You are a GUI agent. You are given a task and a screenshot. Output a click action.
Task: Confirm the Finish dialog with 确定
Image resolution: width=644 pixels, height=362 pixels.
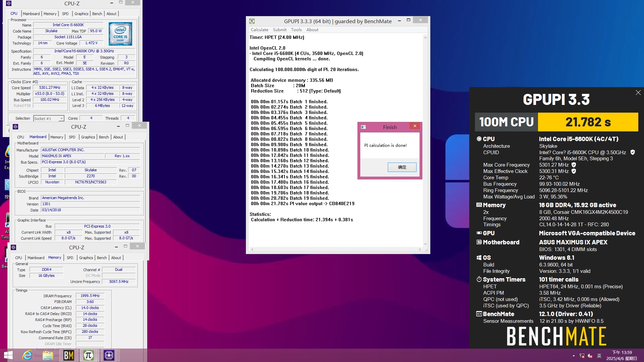pos(402,167)
